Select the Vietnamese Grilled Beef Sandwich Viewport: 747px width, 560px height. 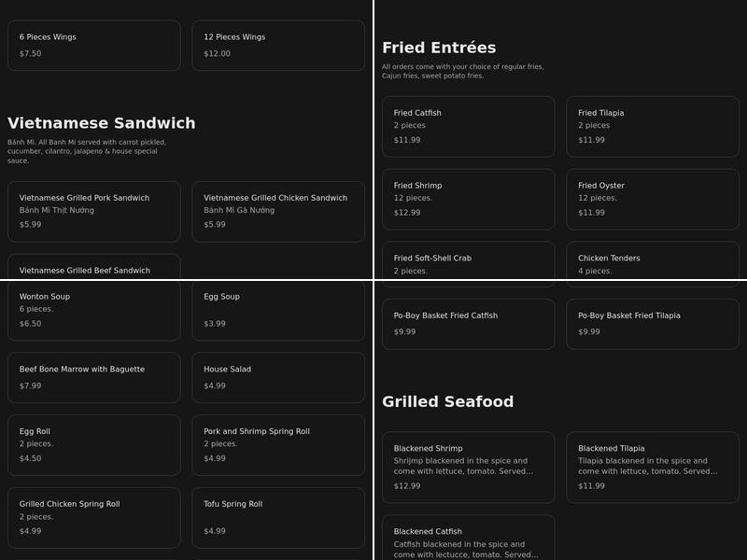[x=93, y=269]
